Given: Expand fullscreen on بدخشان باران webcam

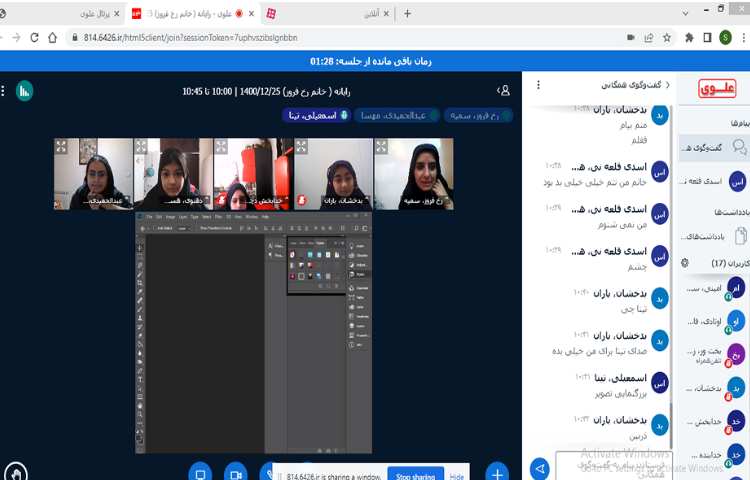Looking at the screenshot, I should [x=301, y=146].
